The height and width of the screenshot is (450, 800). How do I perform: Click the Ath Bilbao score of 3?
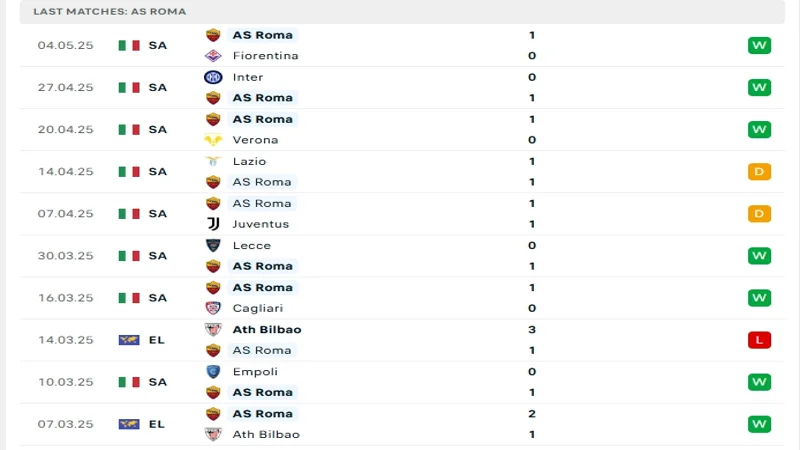(x=532, y=329)
